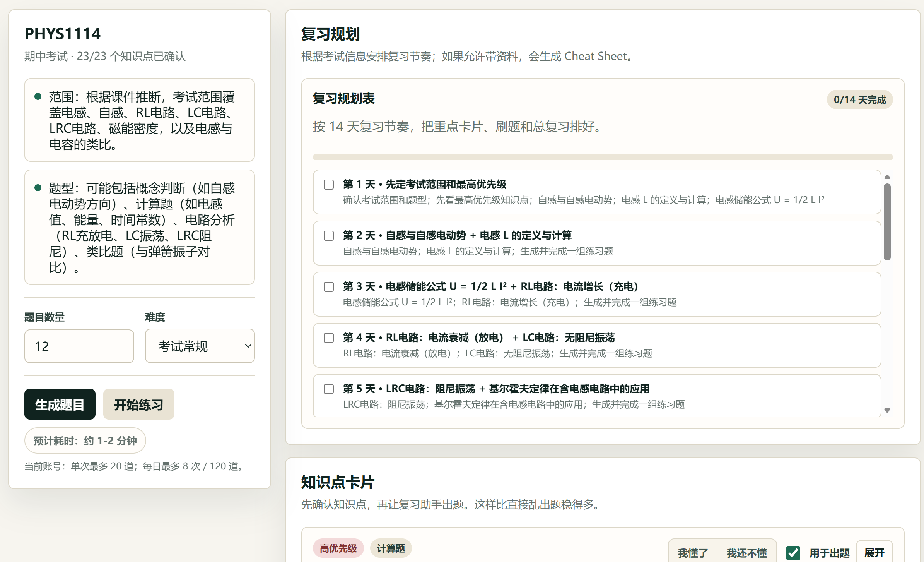Click the 题目数量 input field

[79, 346]
